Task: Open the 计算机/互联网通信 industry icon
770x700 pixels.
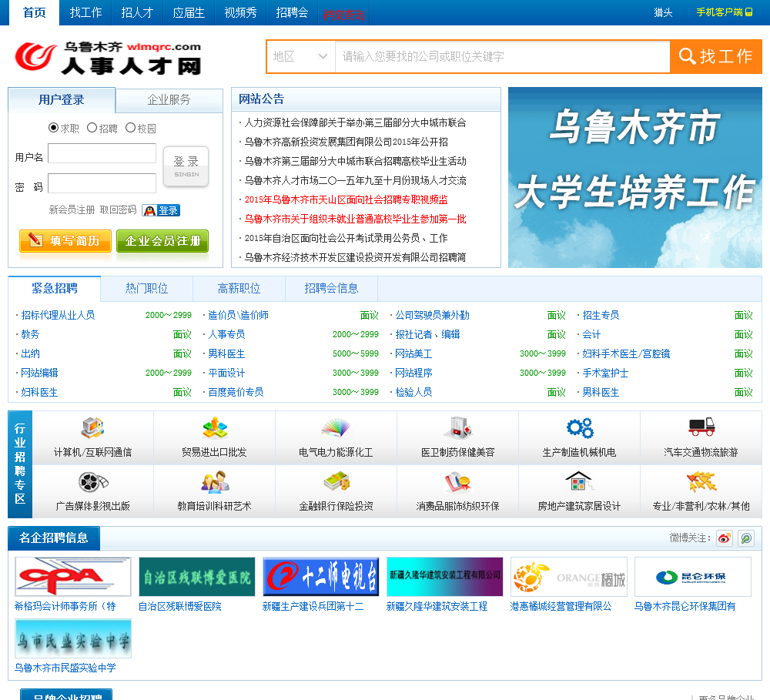Action: point(92,428)
